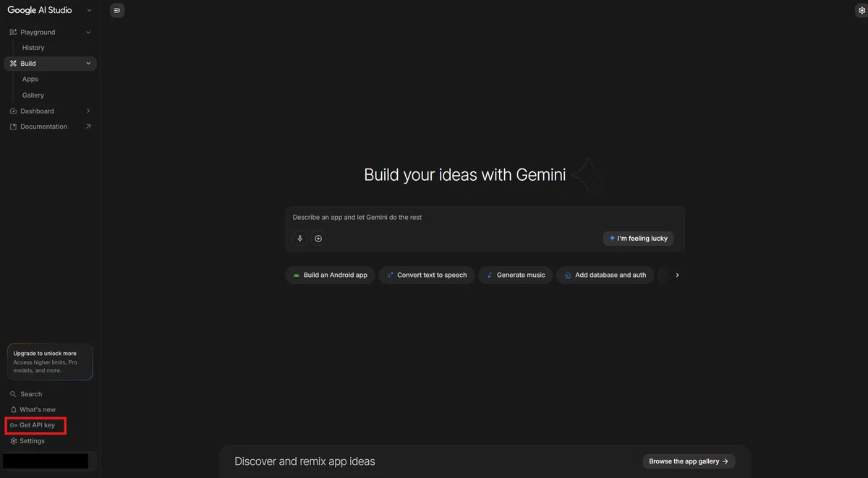Click the What's new label

(38, 410)
